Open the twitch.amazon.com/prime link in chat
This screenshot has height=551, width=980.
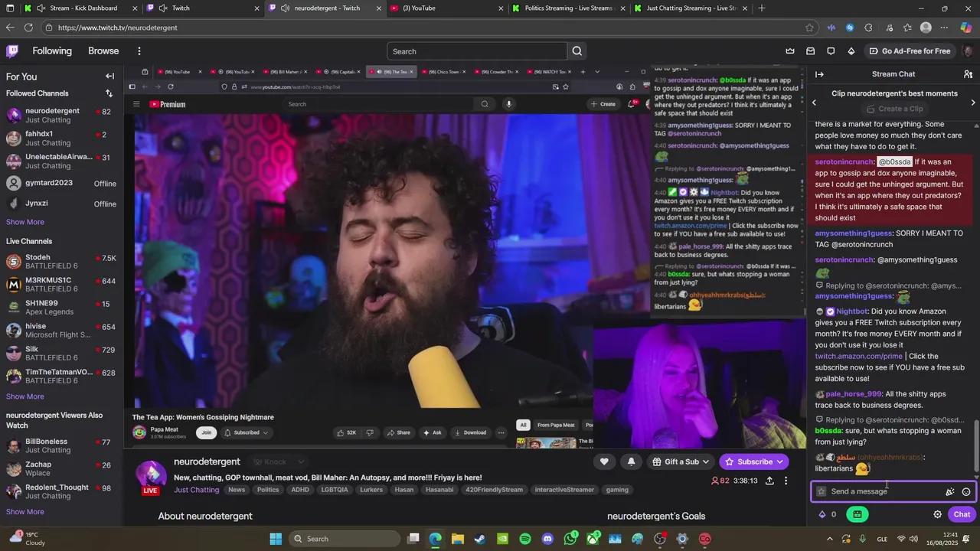coord(859,357)
